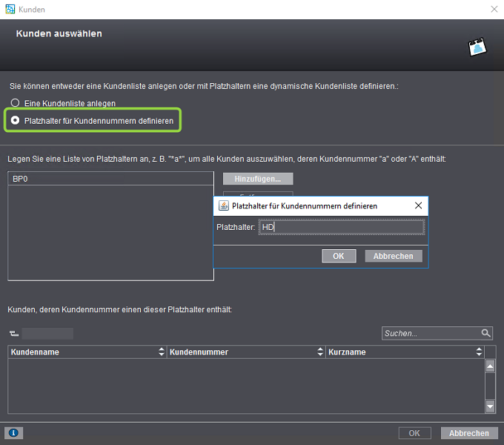
Task: Click into the Suchen search field
Action: pyautogui.click(x=430, y=334)
